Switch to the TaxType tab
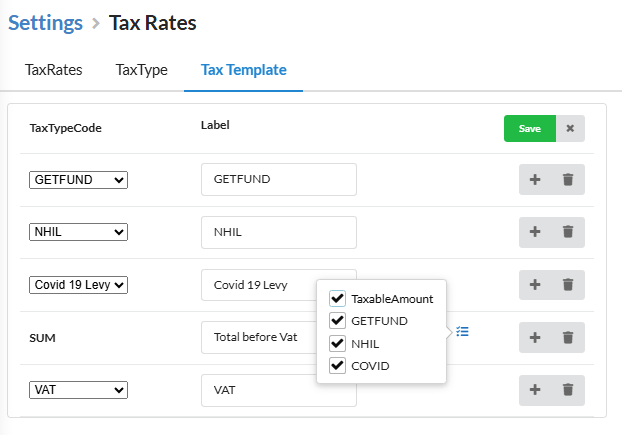This screenshot has height=435, width=622. click(x=141, y=70)
